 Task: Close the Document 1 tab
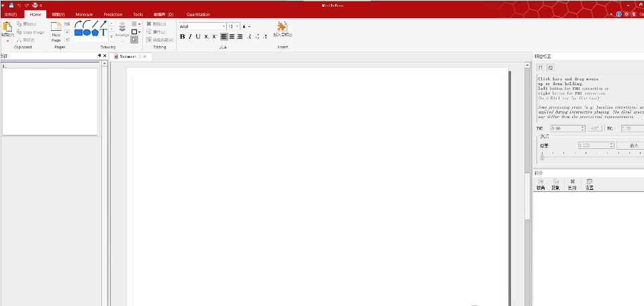[x=144, y=56]
